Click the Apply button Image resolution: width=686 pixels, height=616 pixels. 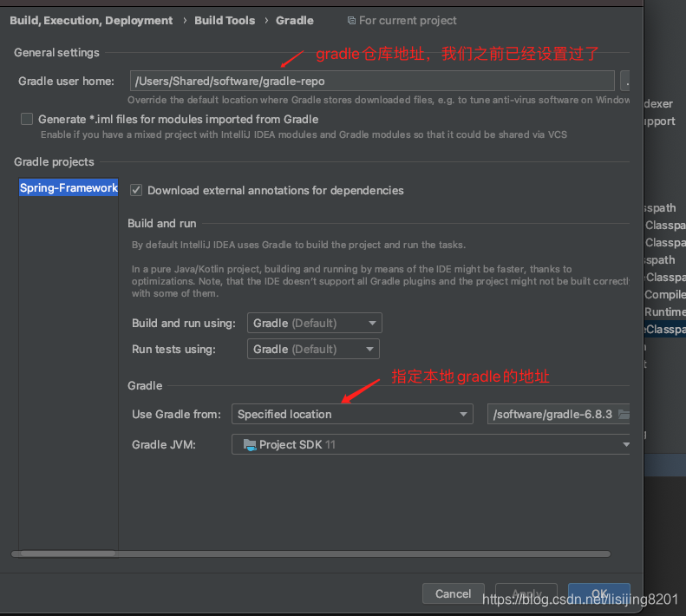pyautogui.click(x=526, y=593)
